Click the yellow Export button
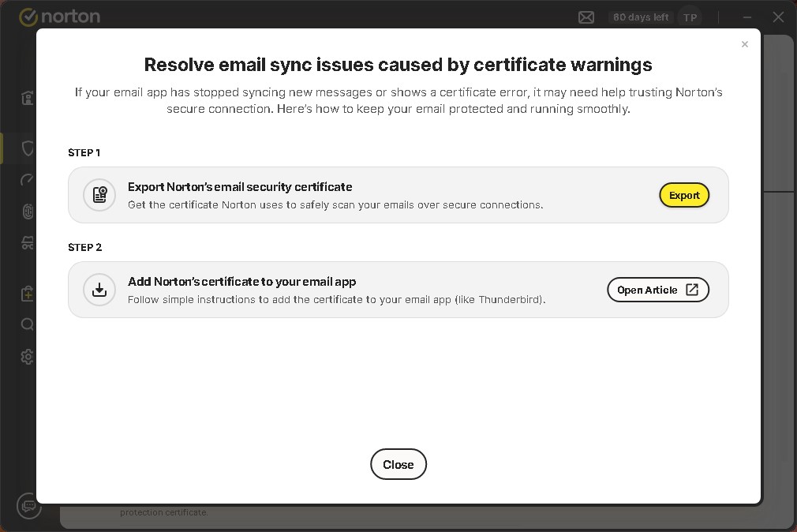Image resolution: width=797 pixels, height=532 pixels. 684,195
